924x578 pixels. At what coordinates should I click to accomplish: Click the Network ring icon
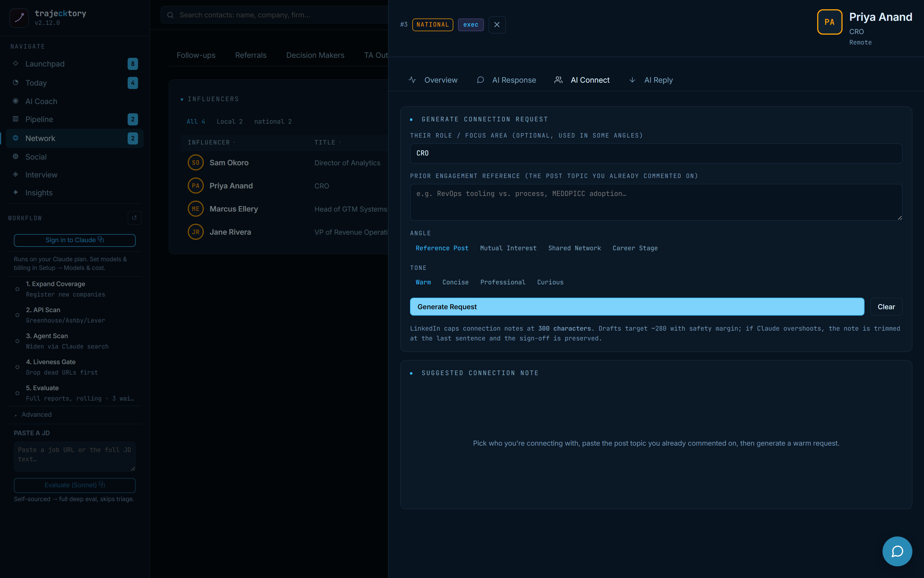(x=16, y=138)
